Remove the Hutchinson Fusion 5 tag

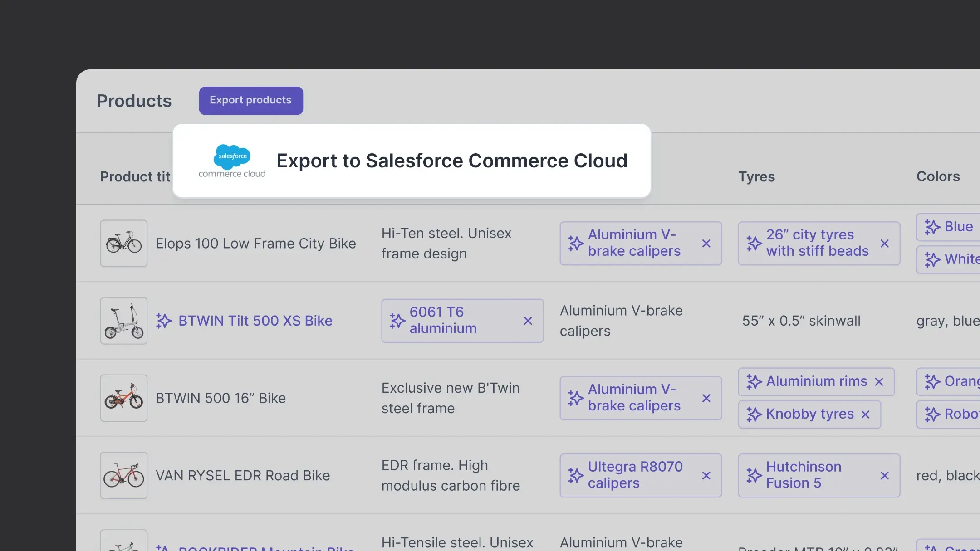pos(884,476)
